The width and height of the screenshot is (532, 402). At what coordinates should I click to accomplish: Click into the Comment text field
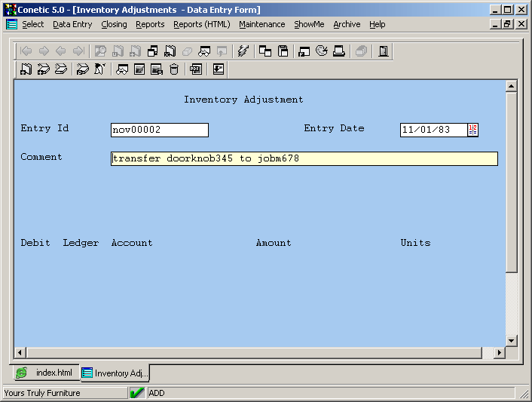pyautogui.click(x=304, y=158)
